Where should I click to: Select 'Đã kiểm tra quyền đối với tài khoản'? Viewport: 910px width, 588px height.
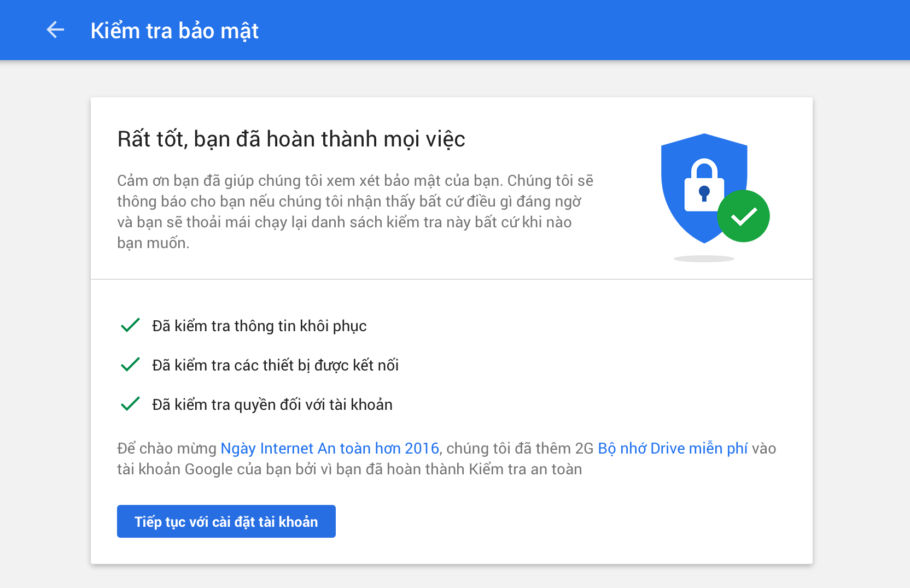pos(272,404)
